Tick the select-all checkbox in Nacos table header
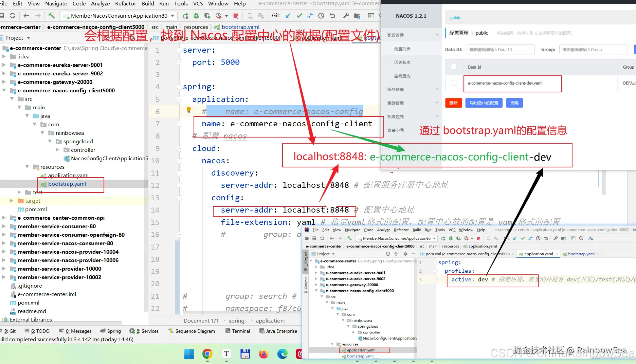This screenshot has width=636, height=364. pos(454,67)
